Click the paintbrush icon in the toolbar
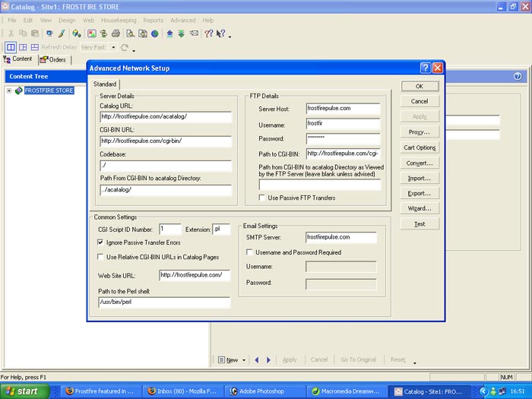Image resolution: width=532 pixels, height=399 pixels. [x=62, y=33]
